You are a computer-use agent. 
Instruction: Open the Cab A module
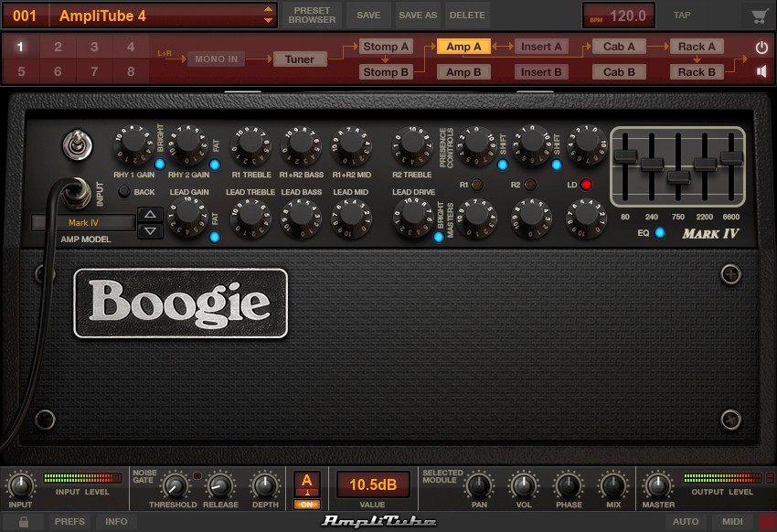[619, 46]
